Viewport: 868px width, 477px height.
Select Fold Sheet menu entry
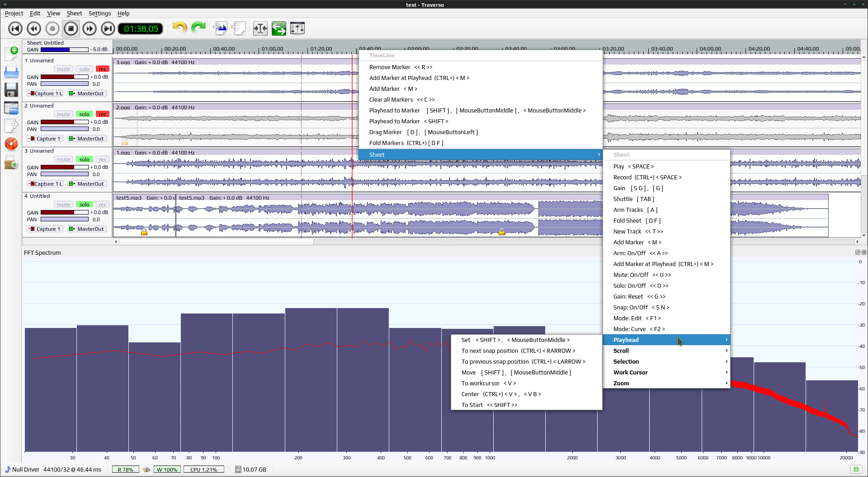point(667,221)
